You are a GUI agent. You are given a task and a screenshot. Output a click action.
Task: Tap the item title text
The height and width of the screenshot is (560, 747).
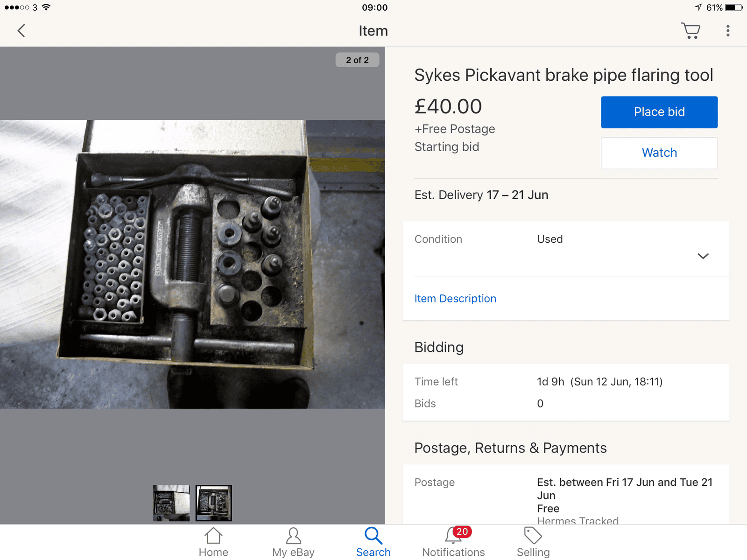pos(564,75)
